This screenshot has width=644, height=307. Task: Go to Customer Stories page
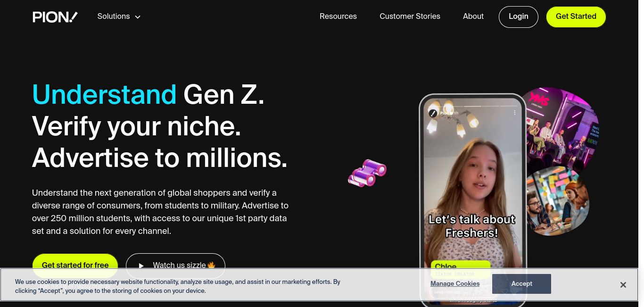pyautogui.click(x=410, y=17)
